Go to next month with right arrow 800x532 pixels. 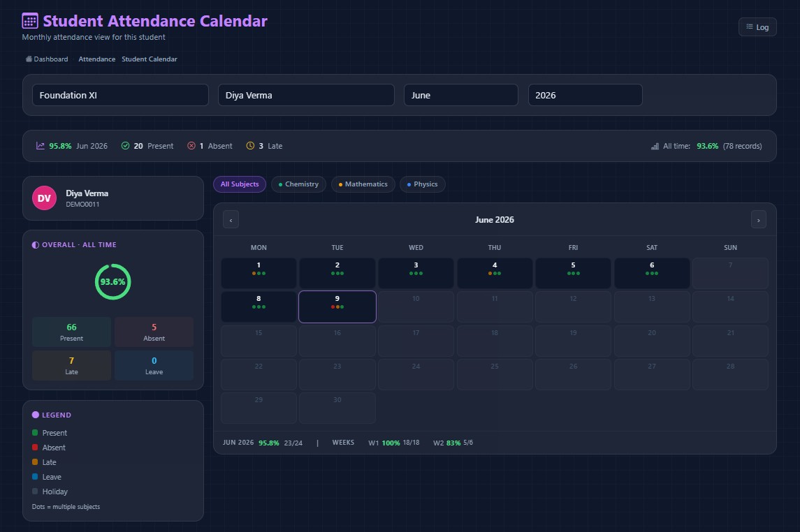[758, 220]
